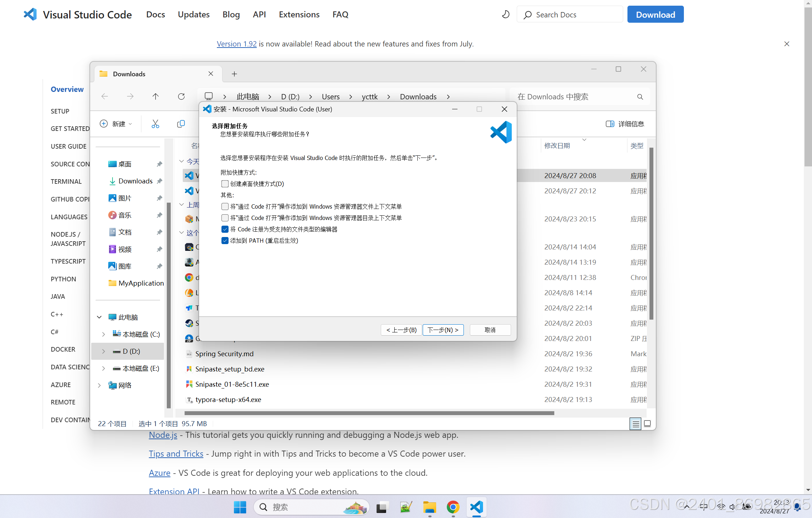Viewport: 812px width, 518px height.
Task: Uncheck register Code as supported file editor
Action: [225, 229]
